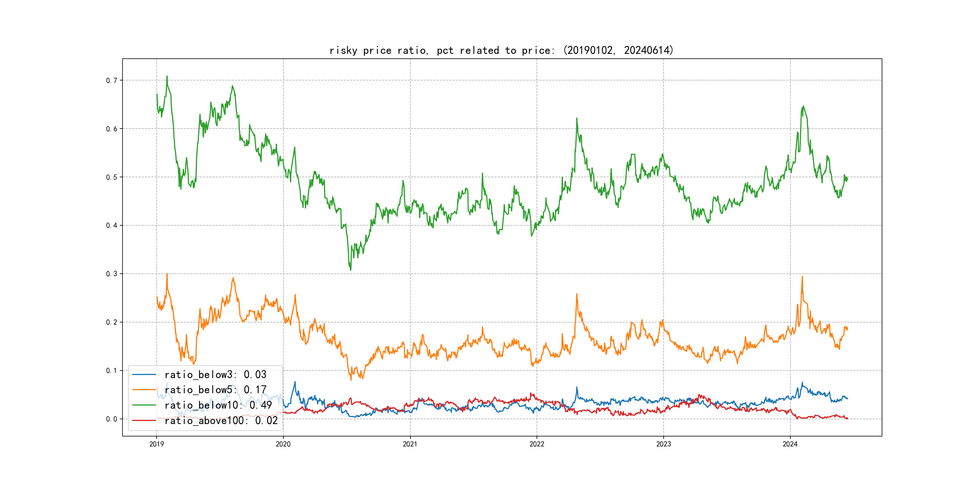This screenshot has width=980, height=490.
Task: Click the 0.5 y-axis tick label
Action: [112, 177]
